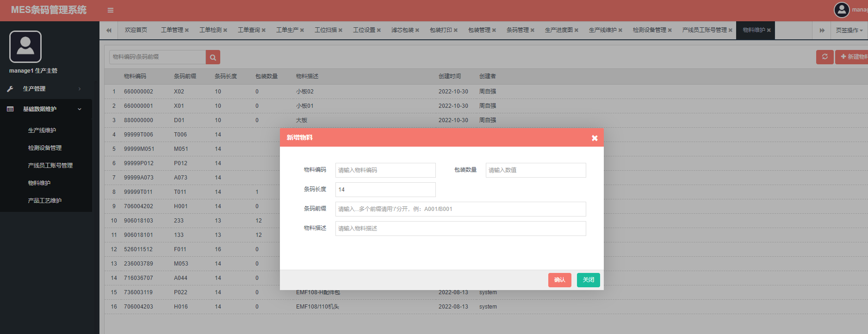Viewport: 868px width, 334px height.
Task: Close the 工单生产 tab X icon
Action: tap(302, 31)
